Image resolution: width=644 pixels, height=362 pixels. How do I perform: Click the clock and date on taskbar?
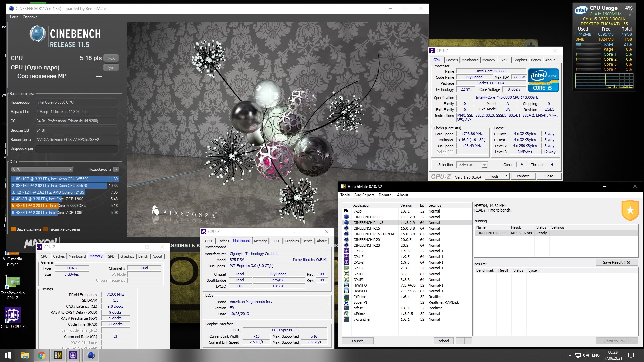[x=613, y=355]
